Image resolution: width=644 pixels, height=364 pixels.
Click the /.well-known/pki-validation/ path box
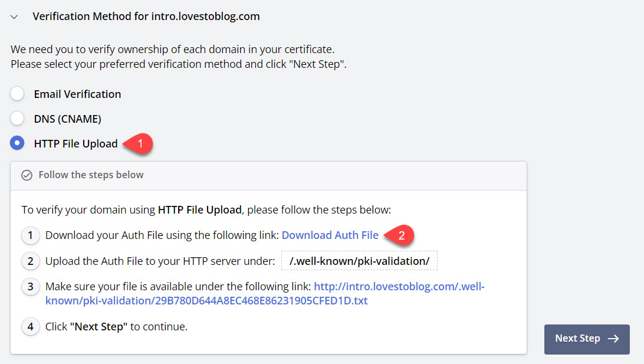point(359,261)
